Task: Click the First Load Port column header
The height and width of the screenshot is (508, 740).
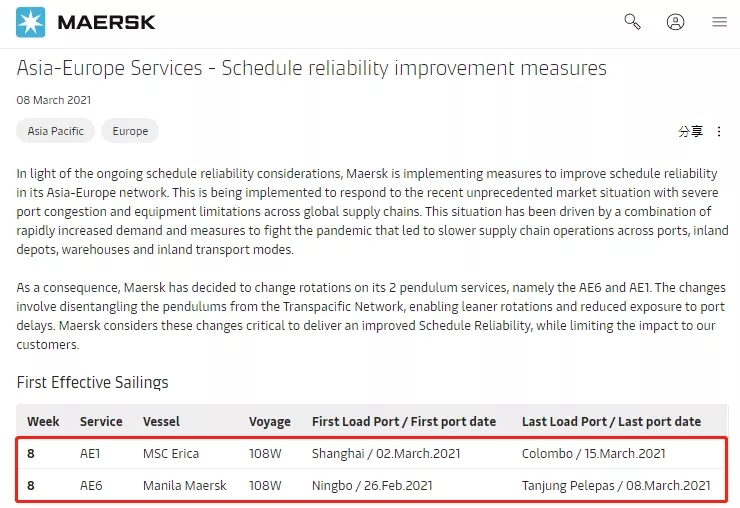Action: pyautogui.click(x=404, y=421)
